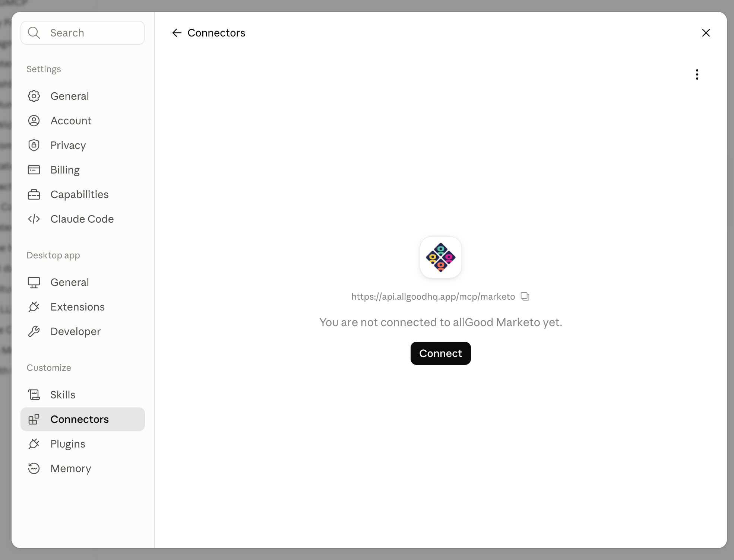The height and width of the screenshot is (560, 734).
Task: Click the Memory history icon
Action: tap(34, 468)
